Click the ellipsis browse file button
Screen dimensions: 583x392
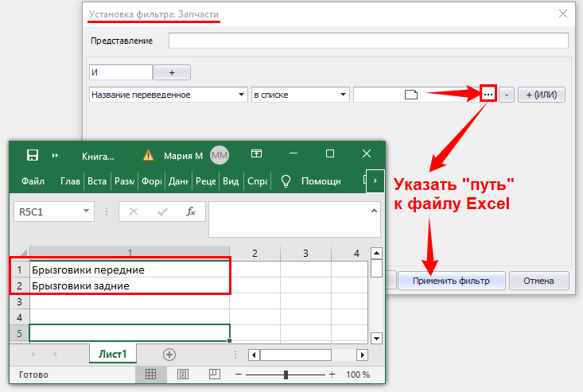pos(488,95)
